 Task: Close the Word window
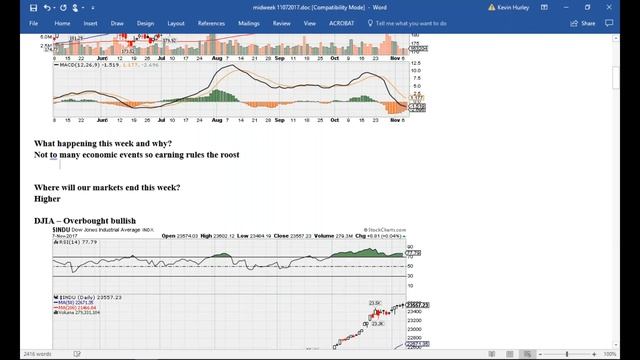pyautogui.click(x=609, y=7)
